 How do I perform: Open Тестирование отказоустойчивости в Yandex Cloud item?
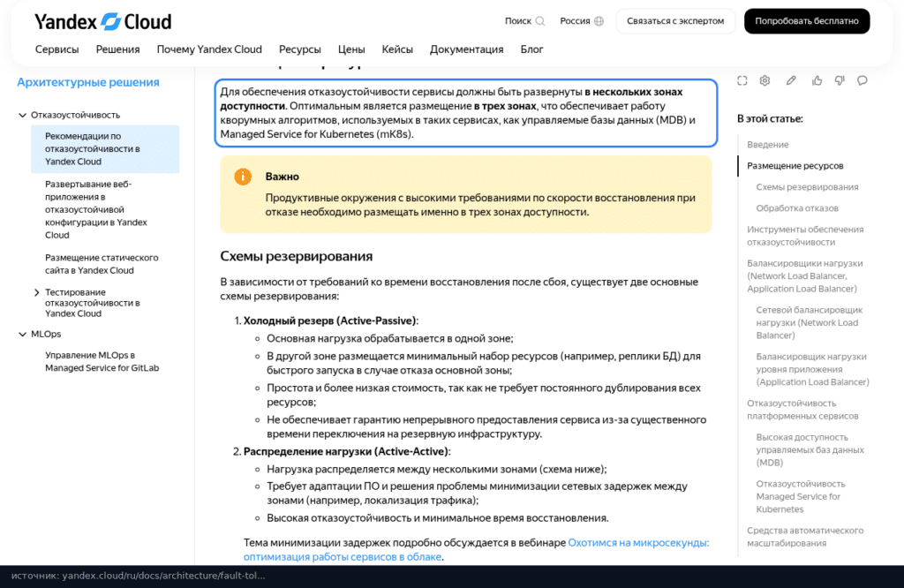coord(92,303)
